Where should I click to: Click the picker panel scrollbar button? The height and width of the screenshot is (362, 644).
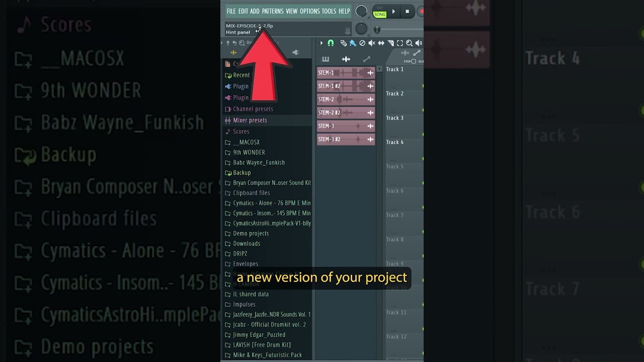(379, 69)
